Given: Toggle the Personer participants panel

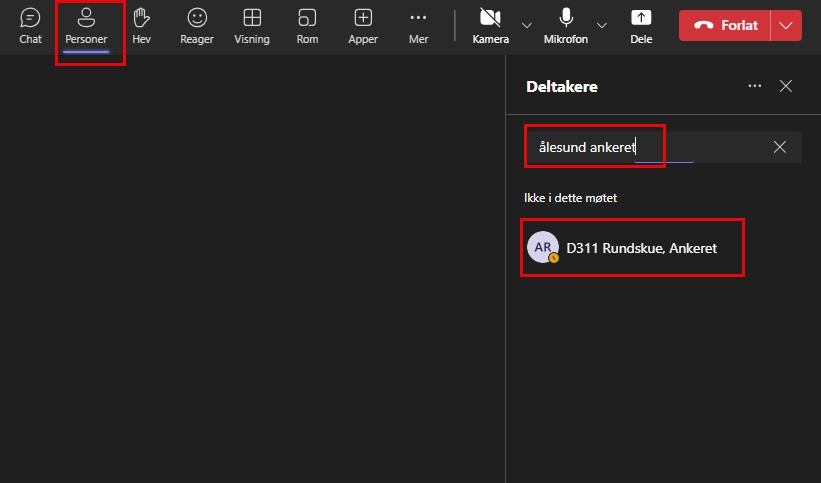Looking at the screenshot, I should point(86,26).
